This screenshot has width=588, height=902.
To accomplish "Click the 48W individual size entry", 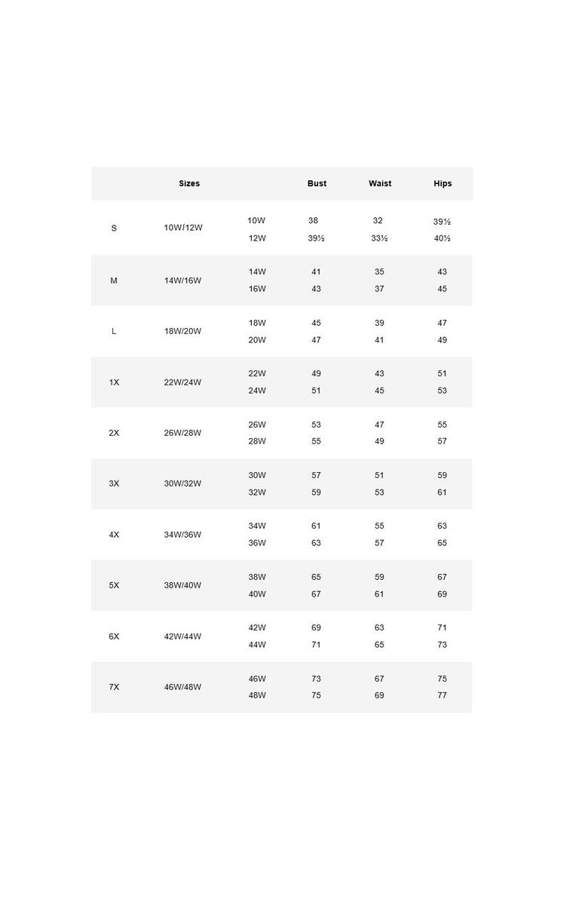I will tap(257, 695).
